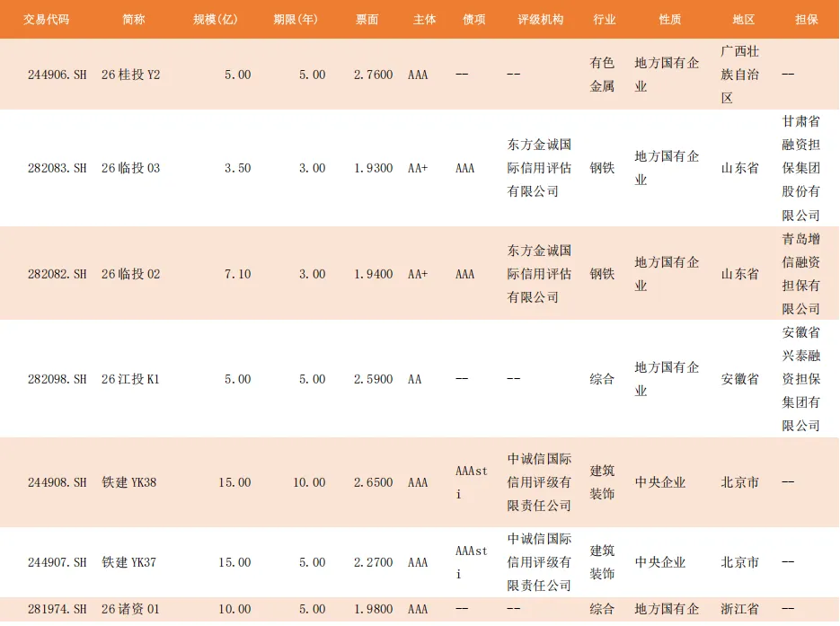Click 安徽省 region cell
840x626 pixels.
click(x=739, y=379)
